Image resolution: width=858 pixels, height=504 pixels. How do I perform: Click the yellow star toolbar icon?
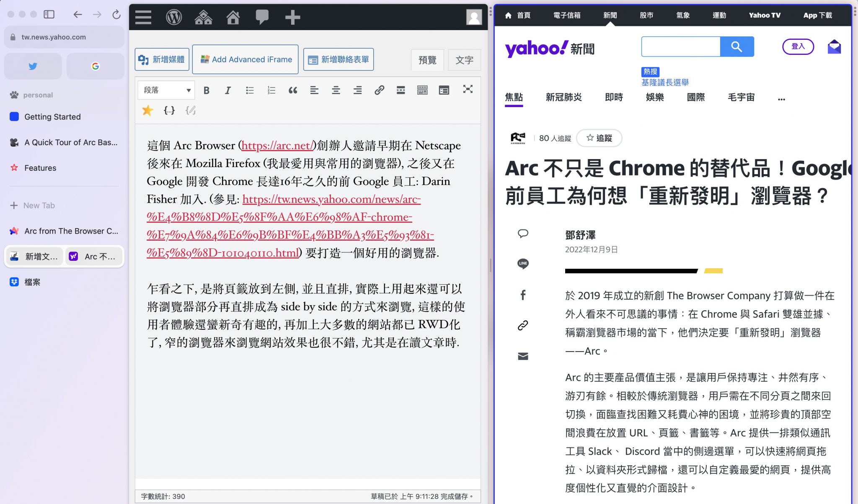coord(147,111)
